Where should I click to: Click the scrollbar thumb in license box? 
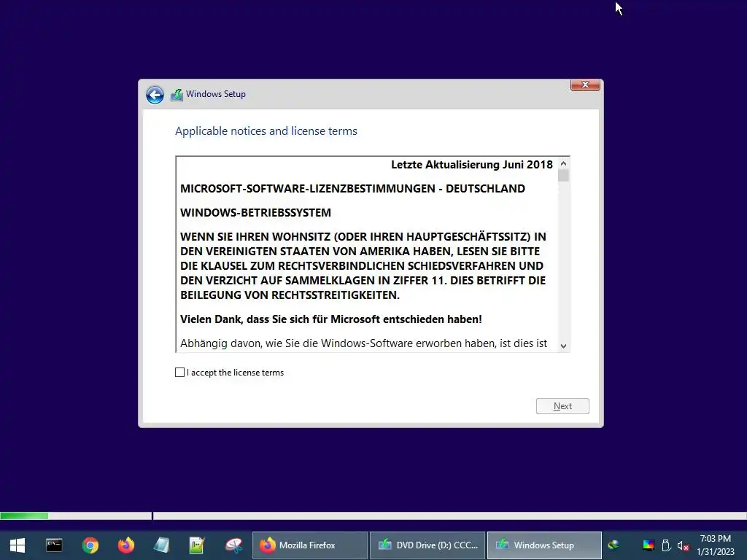[564, 176]
